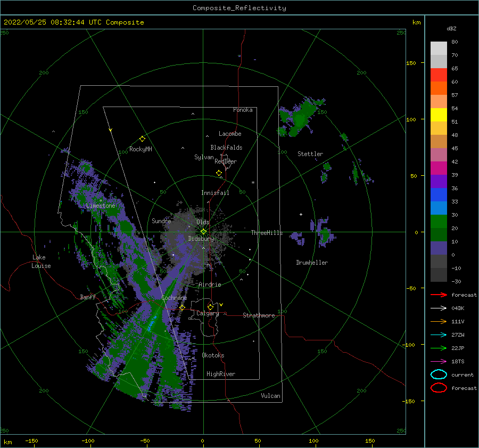
Task: Click the yellow diamond marker beside RockyMH
Action: point(142,139)
